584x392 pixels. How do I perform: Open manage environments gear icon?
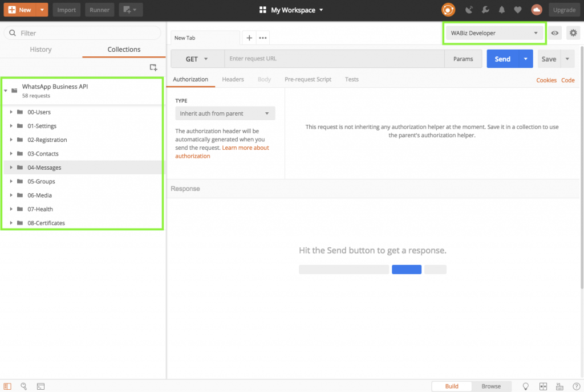point(573,33)
